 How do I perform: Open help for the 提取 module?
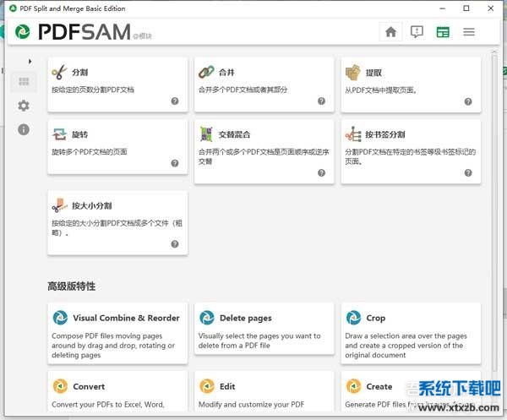[468, 101]
